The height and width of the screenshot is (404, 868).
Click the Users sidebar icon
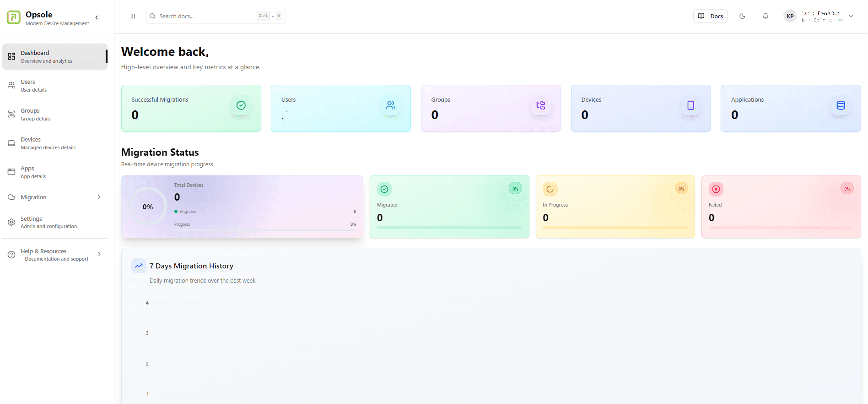pyautogui.click(x=11, y=86)
